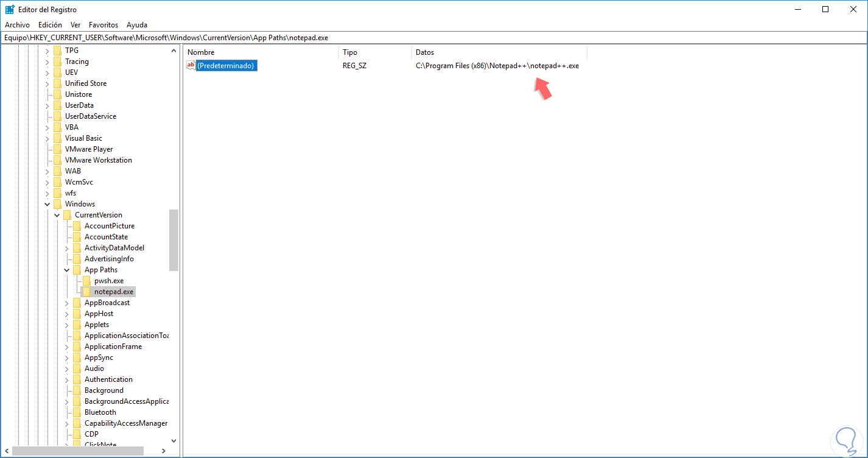868x458 pixels.
Task: Click the Datos column header
Action: pyautogui.click(x=424, y=52)
